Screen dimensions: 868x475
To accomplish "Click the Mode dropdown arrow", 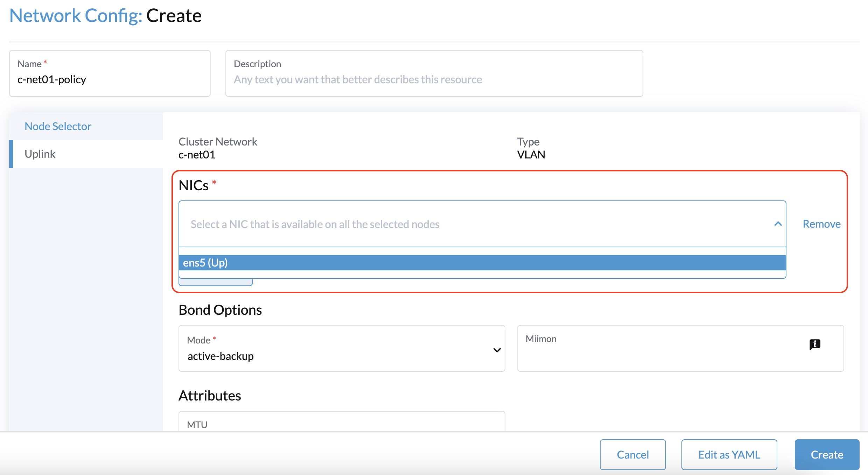I will pyautogui.click(x=497, y=350).
